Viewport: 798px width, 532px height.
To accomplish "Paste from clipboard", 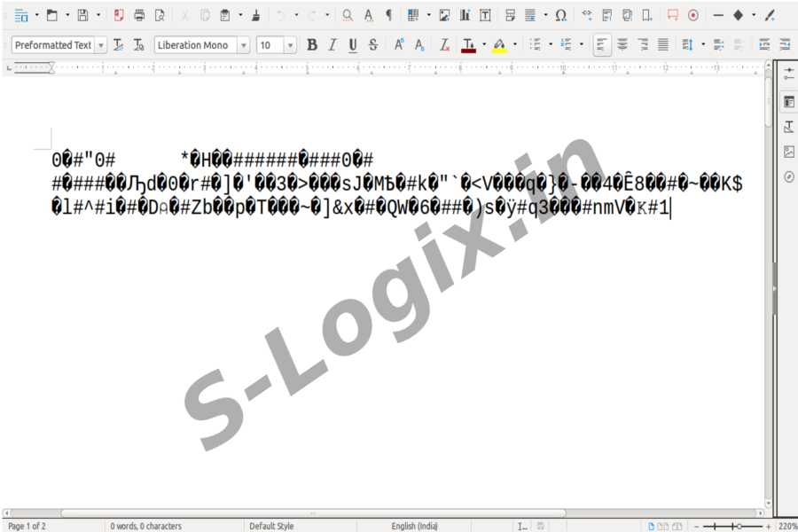I will click(225, 15).
